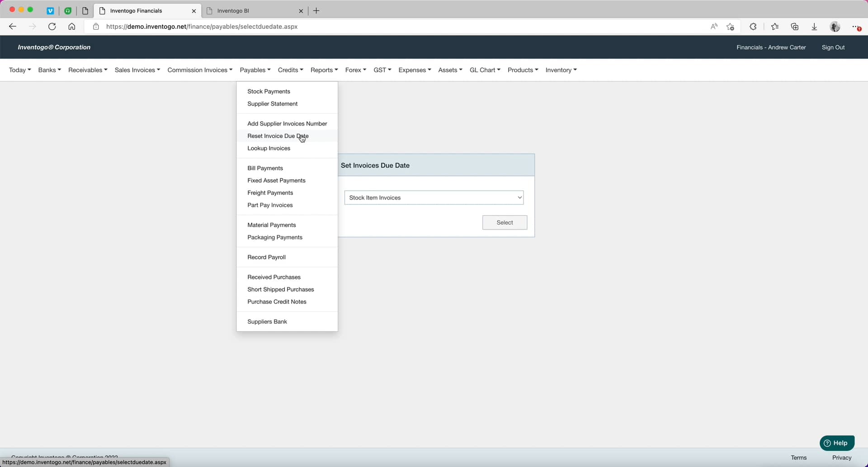Click the page Refresh button

pyautogui.click(x=52, y=27)
